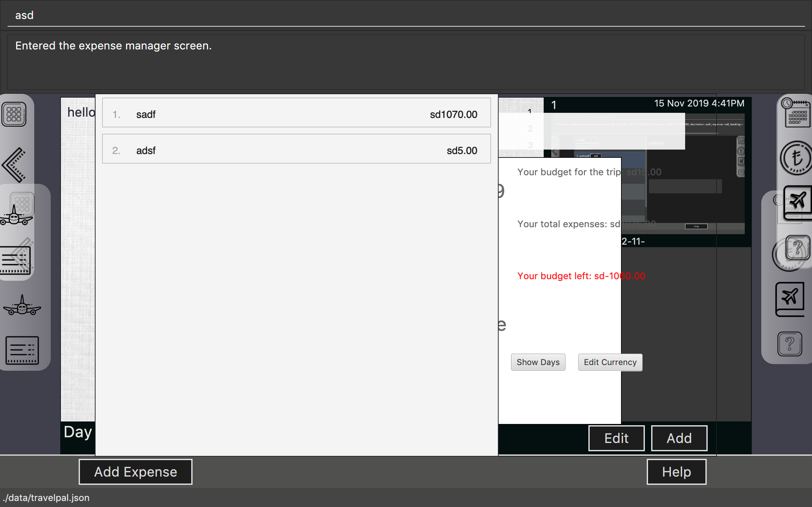Select the sadf expense entry
812x507 pixels.
tap(296, 113)
